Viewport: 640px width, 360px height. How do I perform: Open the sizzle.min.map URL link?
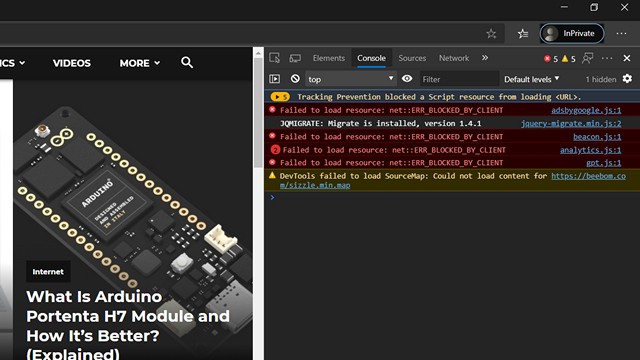coord(453,180)
